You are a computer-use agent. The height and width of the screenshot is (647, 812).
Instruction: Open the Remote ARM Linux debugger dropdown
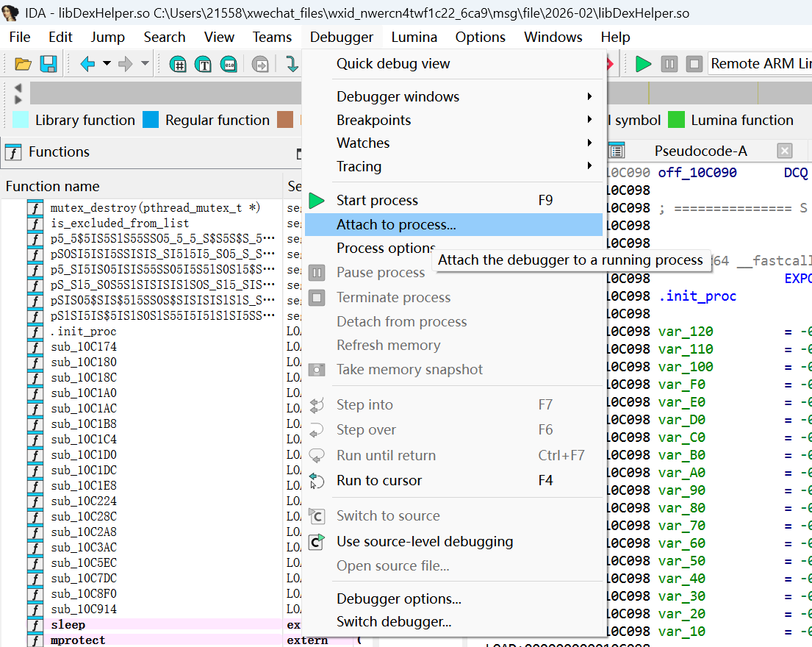759,64
